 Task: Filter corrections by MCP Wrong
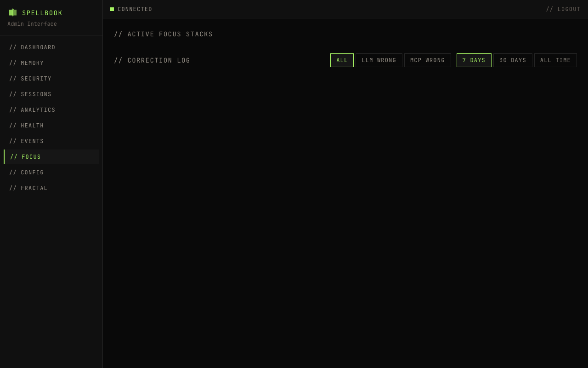[x=427, y=60]
